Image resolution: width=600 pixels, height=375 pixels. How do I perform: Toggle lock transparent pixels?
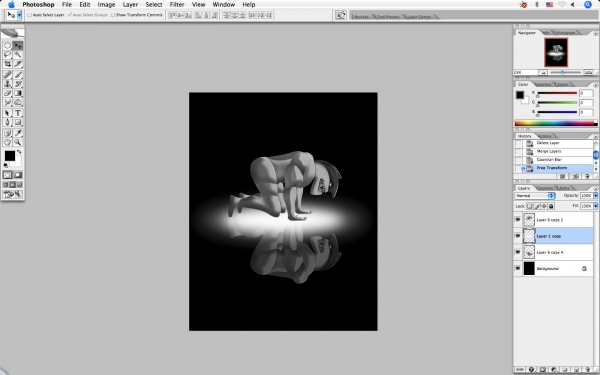[x=530, y=206]
